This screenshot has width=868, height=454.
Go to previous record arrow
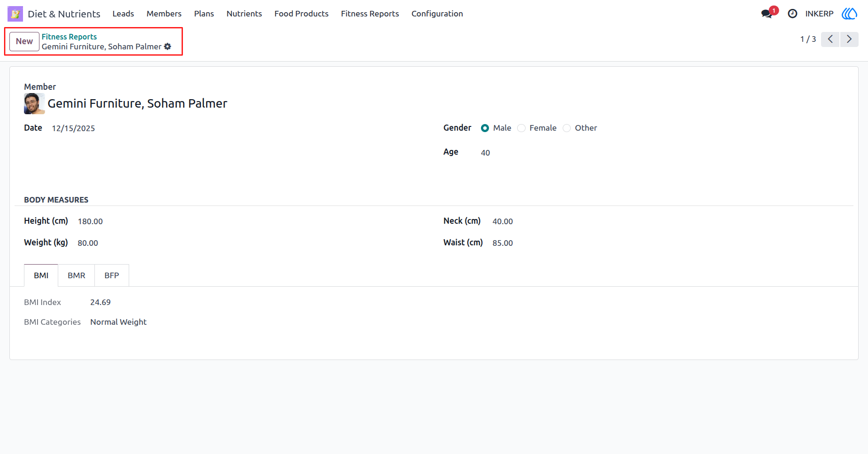[830, 39]
